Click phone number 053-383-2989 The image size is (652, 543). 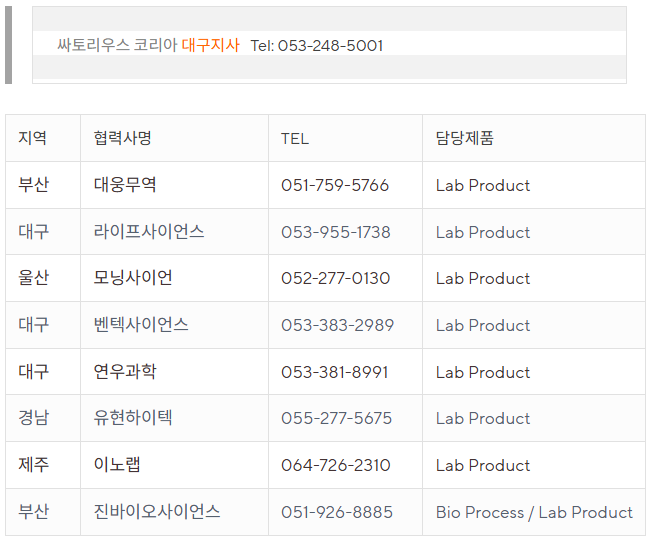(337, 326)
